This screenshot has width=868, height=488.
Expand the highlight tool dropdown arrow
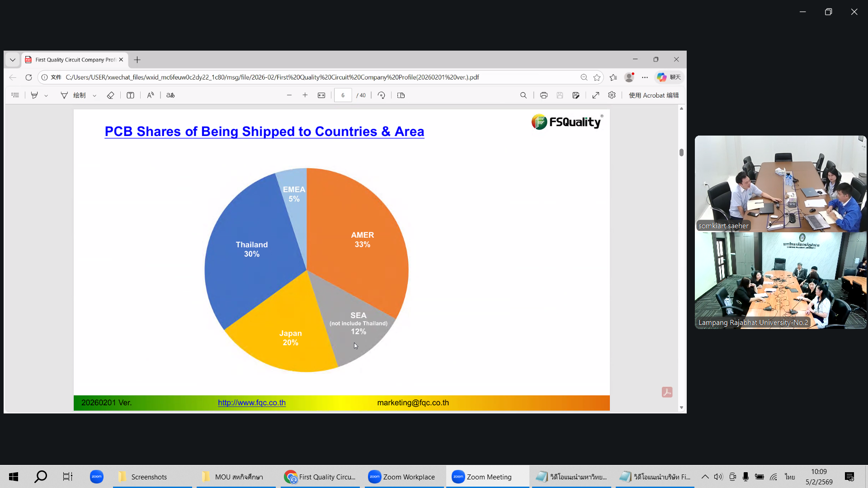pyautogui.click(x=46, y=96)
